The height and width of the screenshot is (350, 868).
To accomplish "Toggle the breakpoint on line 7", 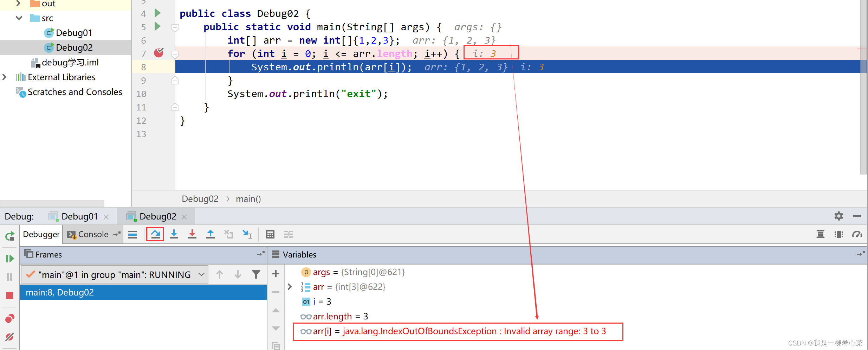I will 159,53.
